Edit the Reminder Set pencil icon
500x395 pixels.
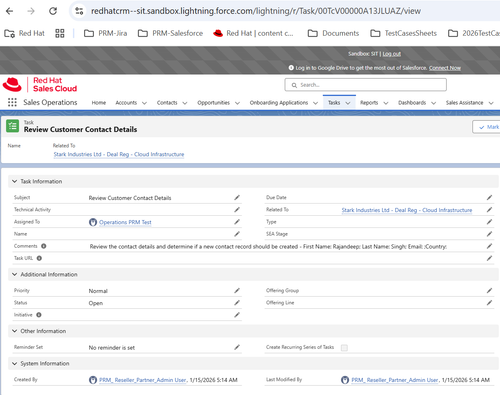[237, 347]
